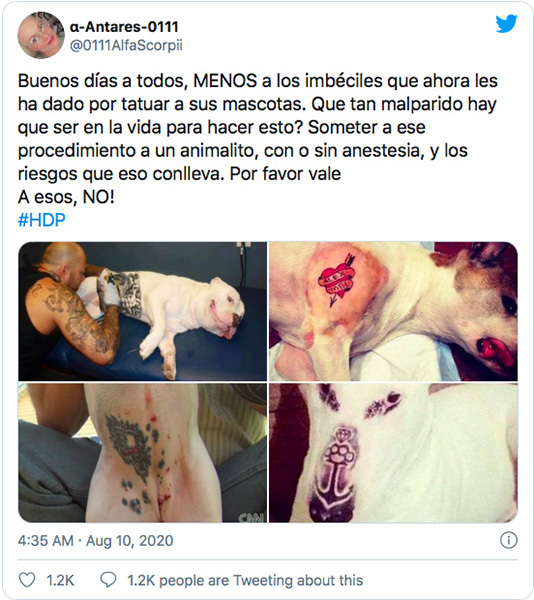The width and height of the screenshot is (534, 600).
Task: Click the tweet body text starting 'Buenos días'
Action: pyautogui.click(x=257, y=127)
